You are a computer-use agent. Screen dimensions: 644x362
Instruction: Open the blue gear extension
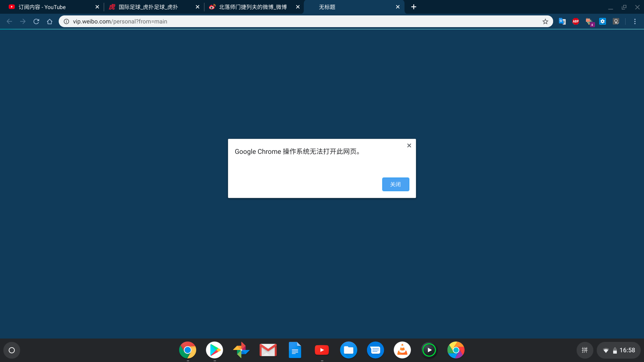(x=602, y=21)
